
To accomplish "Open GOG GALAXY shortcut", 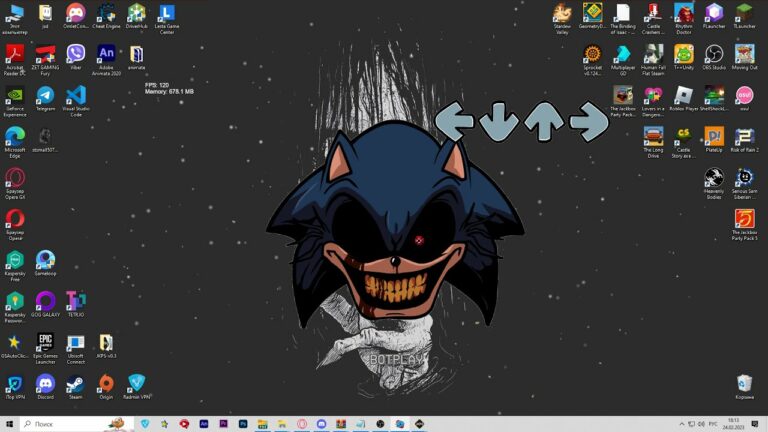I will (45, 305).
